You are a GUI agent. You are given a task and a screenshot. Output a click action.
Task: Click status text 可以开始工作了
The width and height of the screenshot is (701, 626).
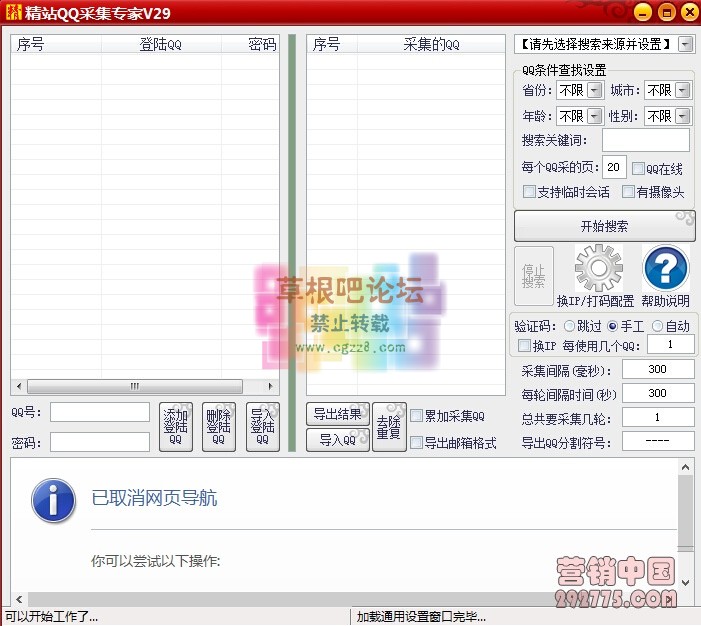(x=51, y=617)
